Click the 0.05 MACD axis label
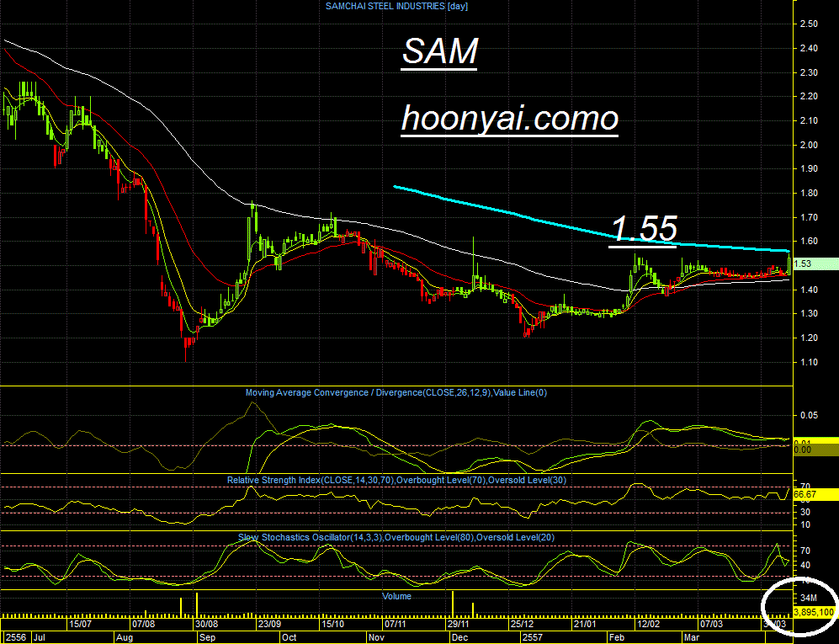Image resolution: width=839 pixels, height=644 pixels. (809, 415)
